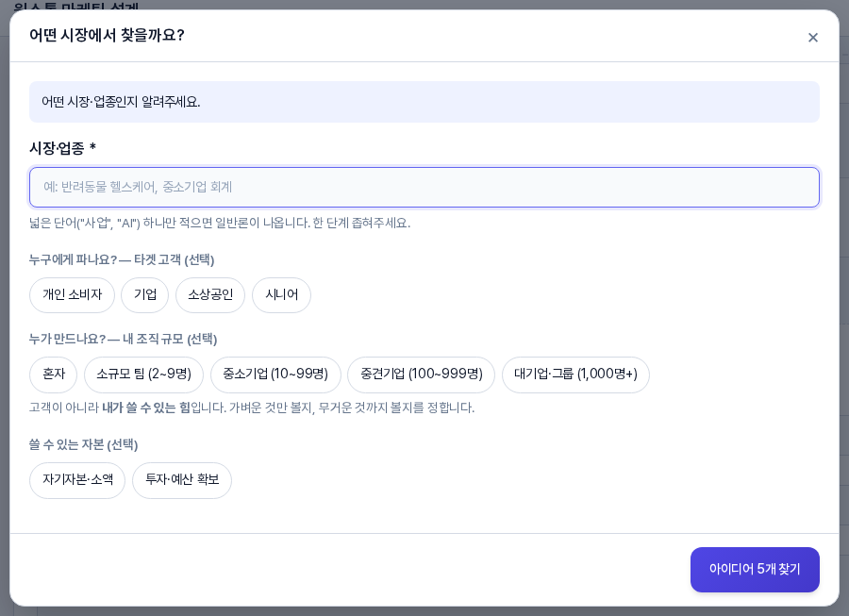
Task: Pick 혼자 as organization size
Action: point(54,375)
